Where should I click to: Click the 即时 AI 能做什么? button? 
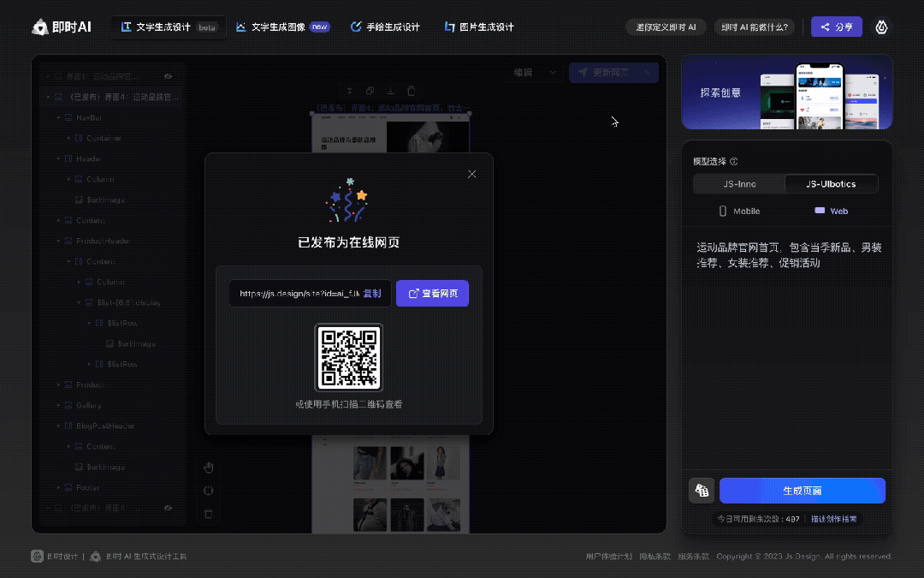click(x=755, y=27)
